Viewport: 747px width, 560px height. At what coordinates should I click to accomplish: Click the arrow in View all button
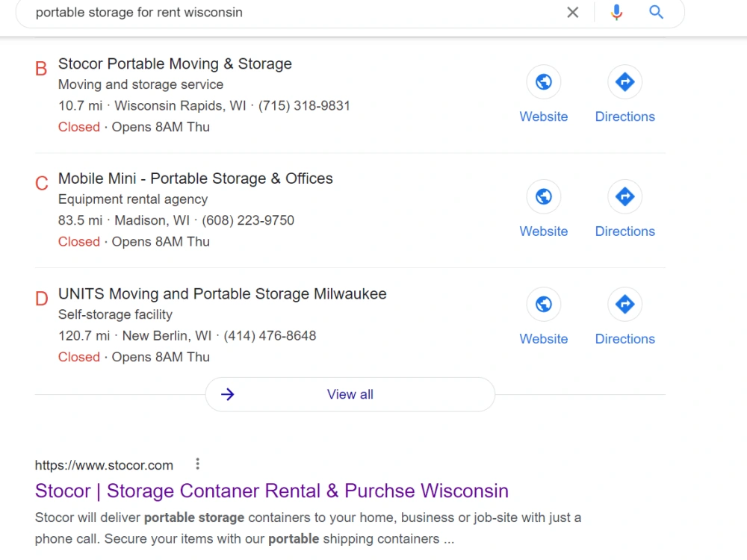(x=228, y=394)
